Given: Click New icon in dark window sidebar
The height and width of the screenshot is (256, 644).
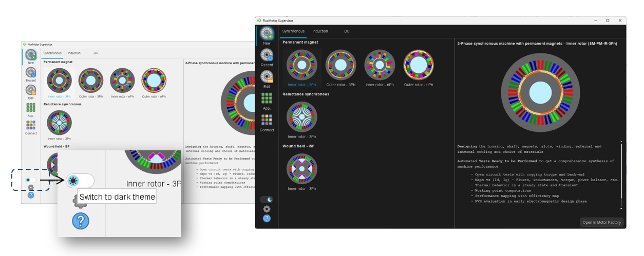Looking at the screenshot, I should click(267, 34).
